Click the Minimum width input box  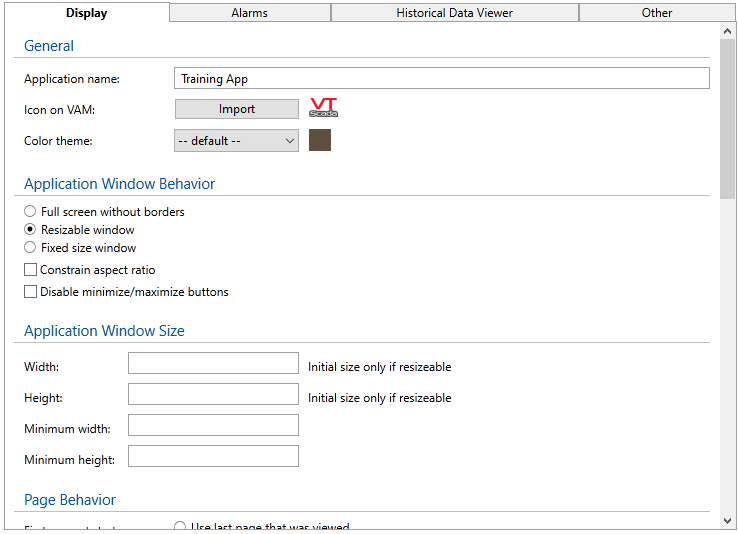213,425
